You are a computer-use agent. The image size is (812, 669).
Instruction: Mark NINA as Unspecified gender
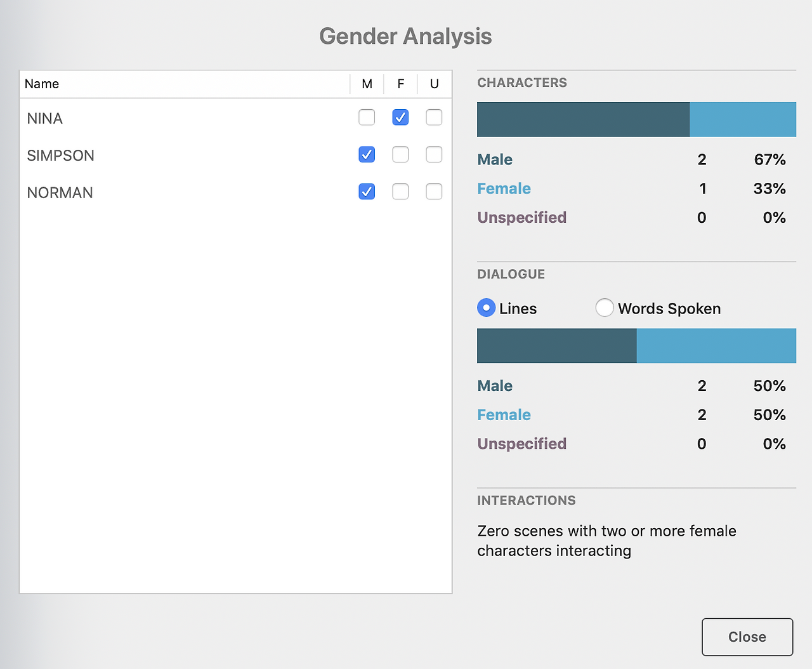click(x=434, y=117)
